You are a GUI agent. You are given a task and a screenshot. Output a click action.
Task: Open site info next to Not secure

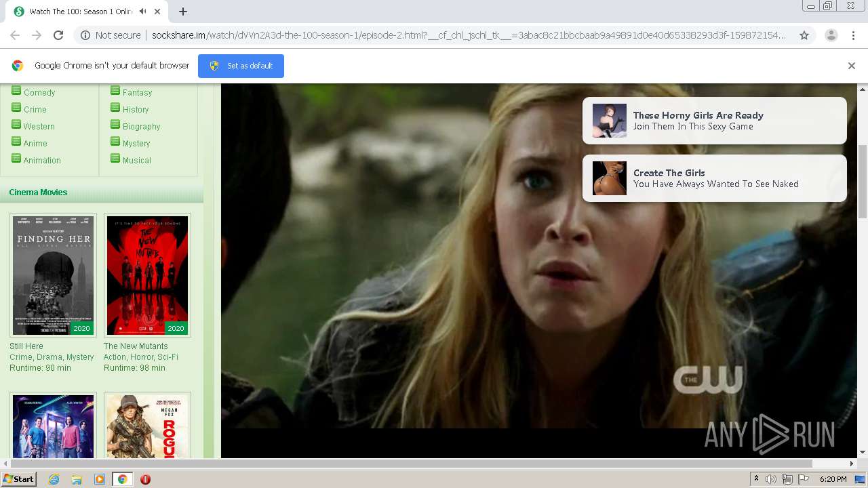[85, 35]
